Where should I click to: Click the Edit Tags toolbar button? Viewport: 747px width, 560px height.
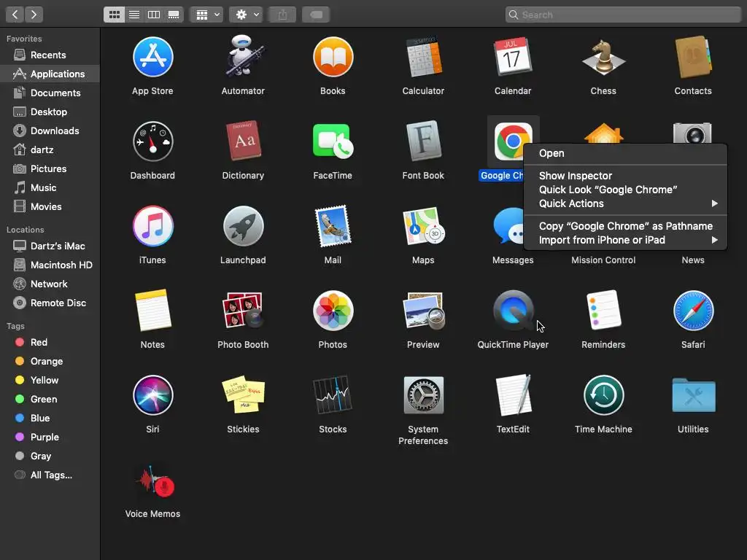[317, 15]
